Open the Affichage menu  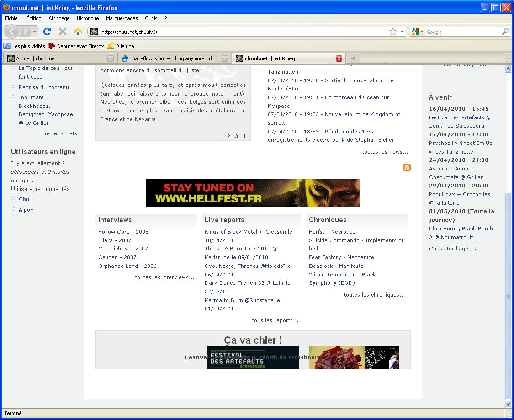coord(59,18)
